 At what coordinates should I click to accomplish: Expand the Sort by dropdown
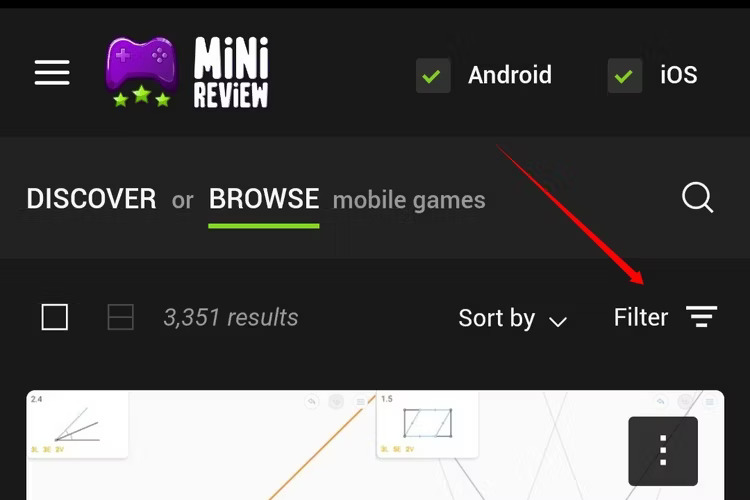(x=513, y=318)
